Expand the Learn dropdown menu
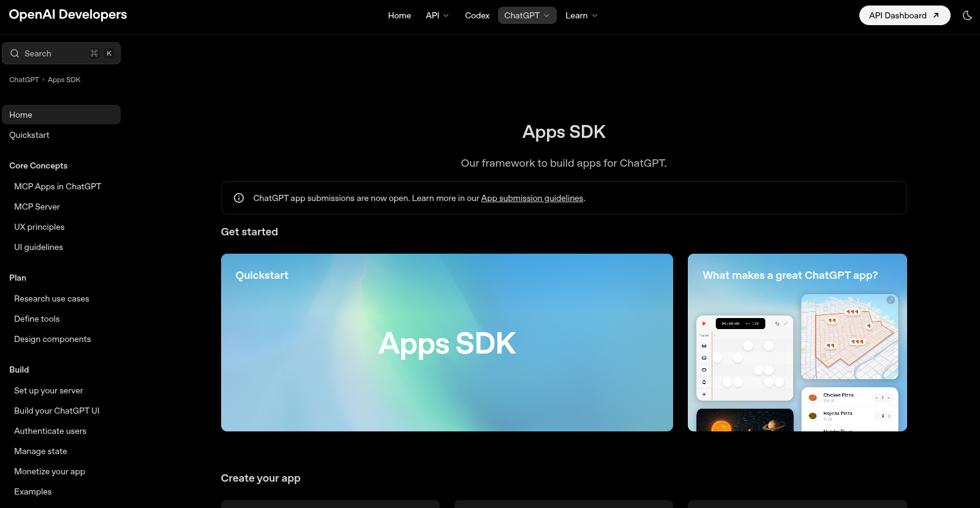 581,15
